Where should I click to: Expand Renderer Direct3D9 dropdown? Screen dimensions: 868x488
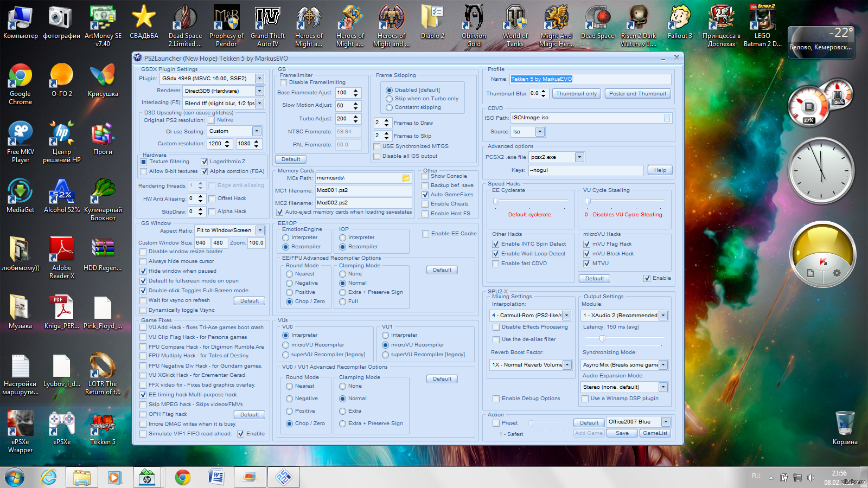pos(259,91)
